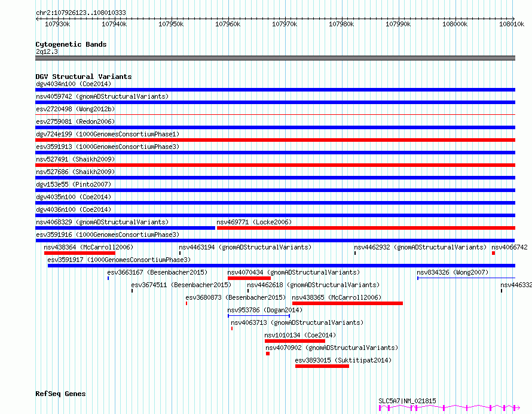Click the 107930k ruler tick label
The width and height of the screenshot is (532, 414).
point(57,24)
